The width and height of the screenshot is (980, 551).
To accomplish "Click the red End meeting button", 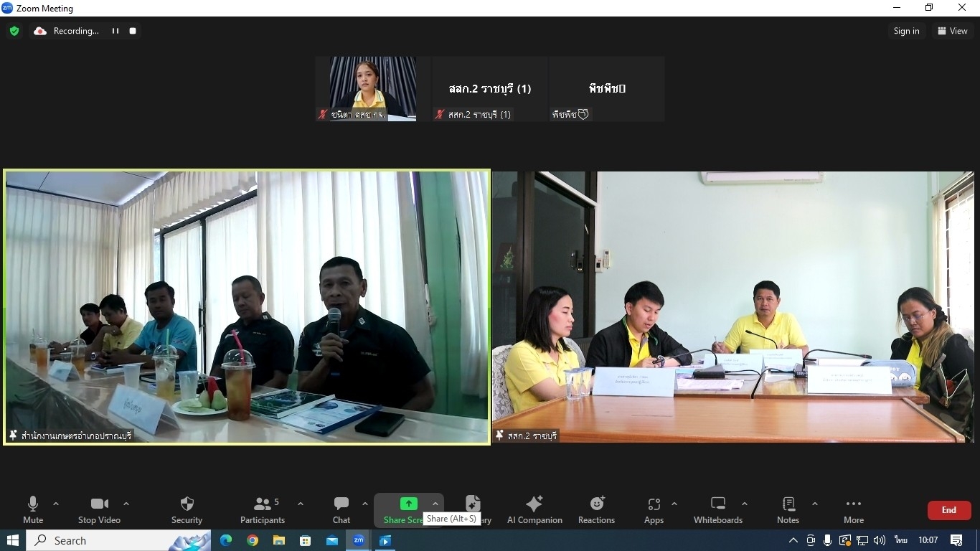I will click(x=948, y=510).
